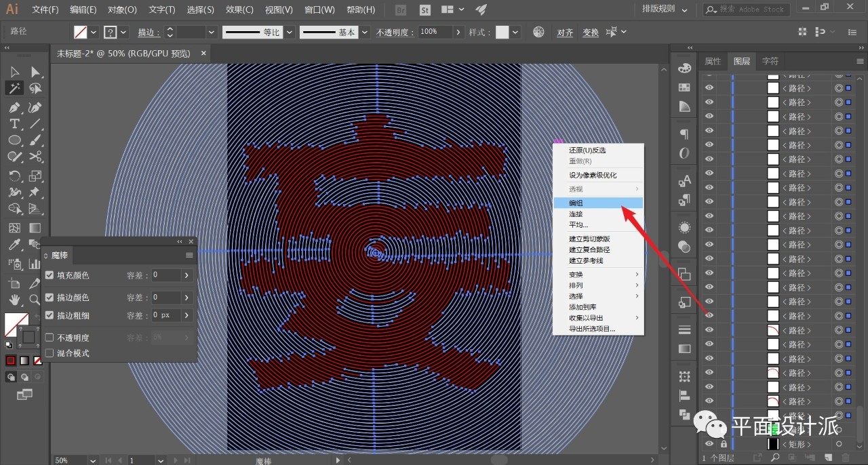Image resolution: width=868 pixels, height=465 pixels.
Task: Open the fill color dropdown in control bar
Action: (x=94, y=32)
